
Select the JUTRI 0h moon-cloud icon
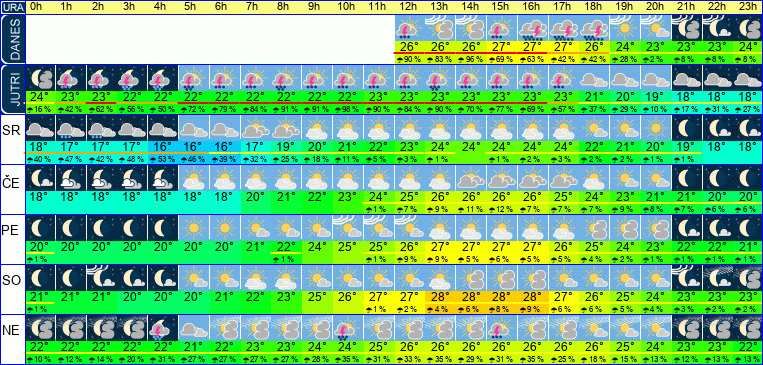pos(40,78)
